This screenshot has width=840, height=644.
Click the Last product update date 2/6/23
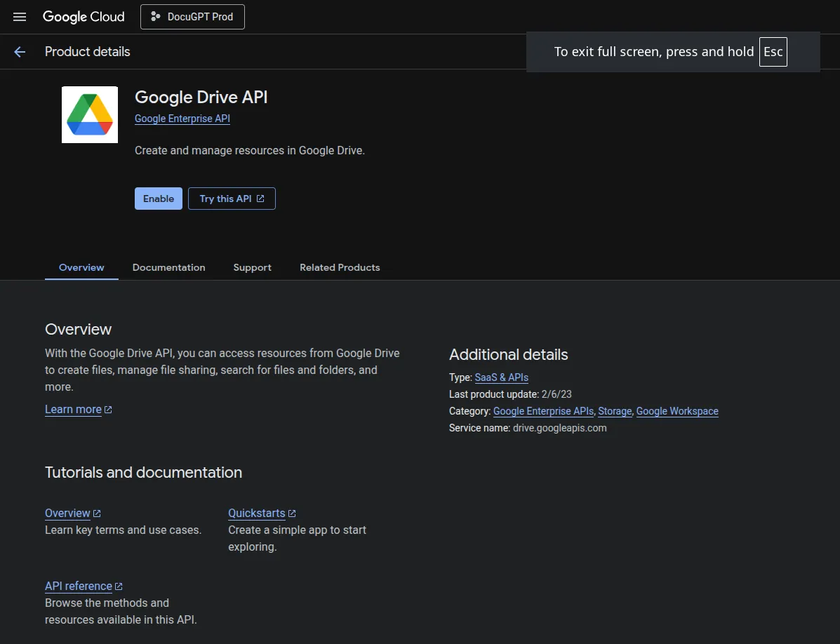coord(556,394)
